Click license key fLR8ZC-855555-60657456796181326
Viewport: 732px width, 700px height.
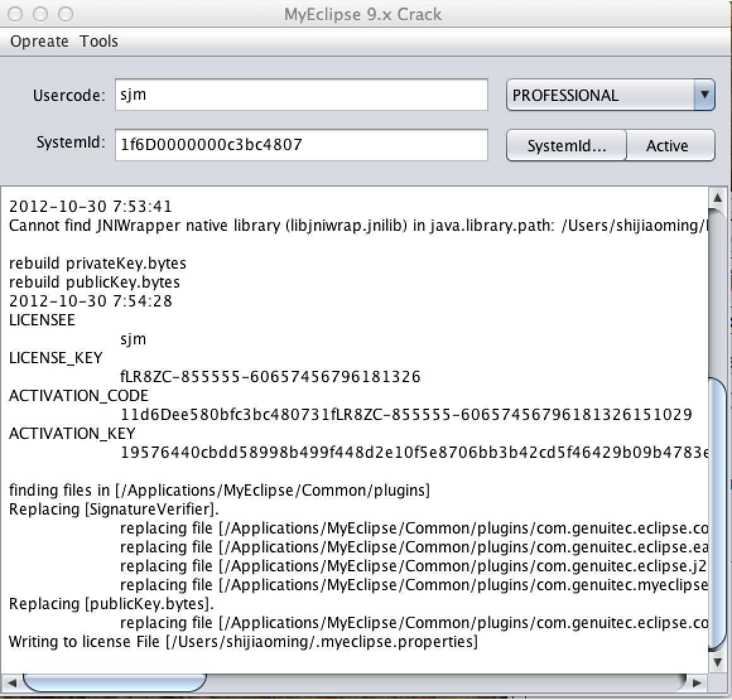270,376
